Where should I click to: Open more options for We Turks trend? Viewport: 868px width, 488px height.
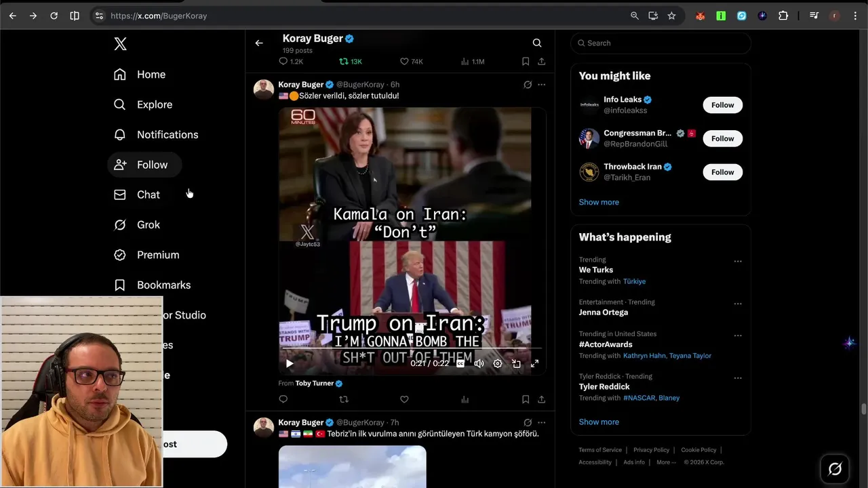[738, 262]
